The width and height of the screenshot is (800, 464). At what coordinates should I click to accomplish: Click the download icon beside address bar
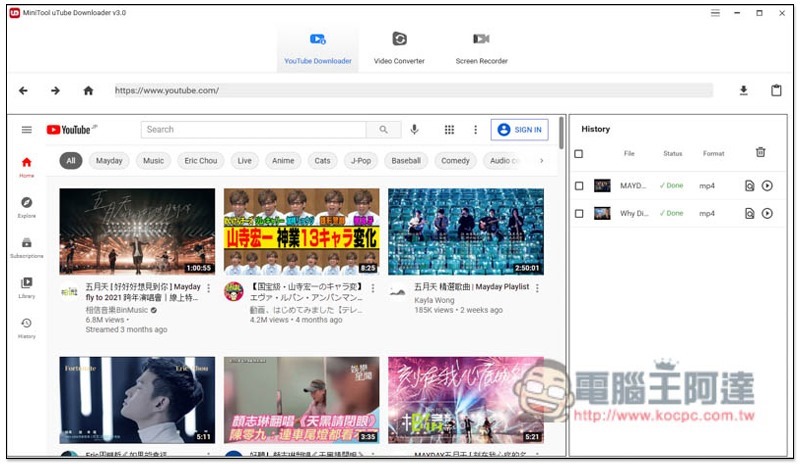(743, 91)
